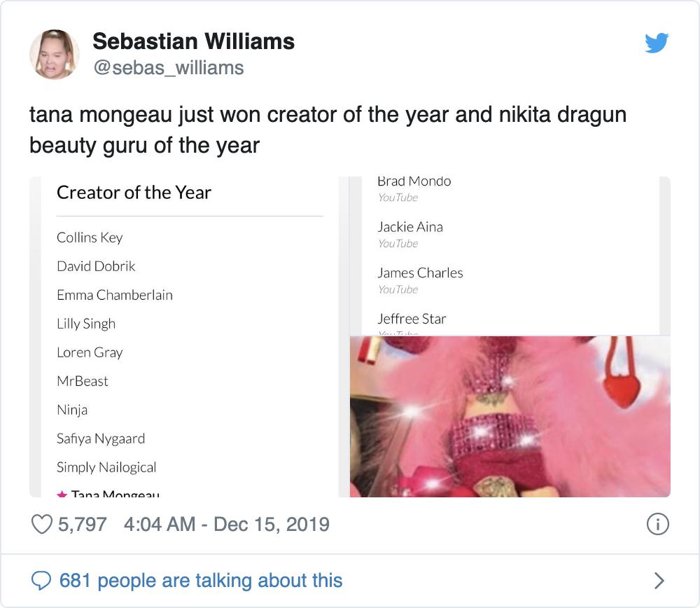Open Sebastian Williams profile avatar
Screen dimensions: 700x608
coord(54,54)
